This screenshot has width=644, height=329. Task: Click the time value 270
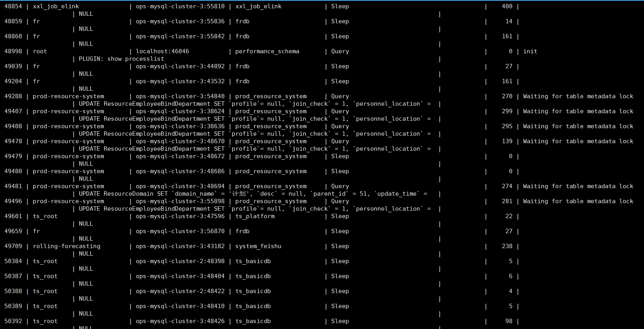507,96
